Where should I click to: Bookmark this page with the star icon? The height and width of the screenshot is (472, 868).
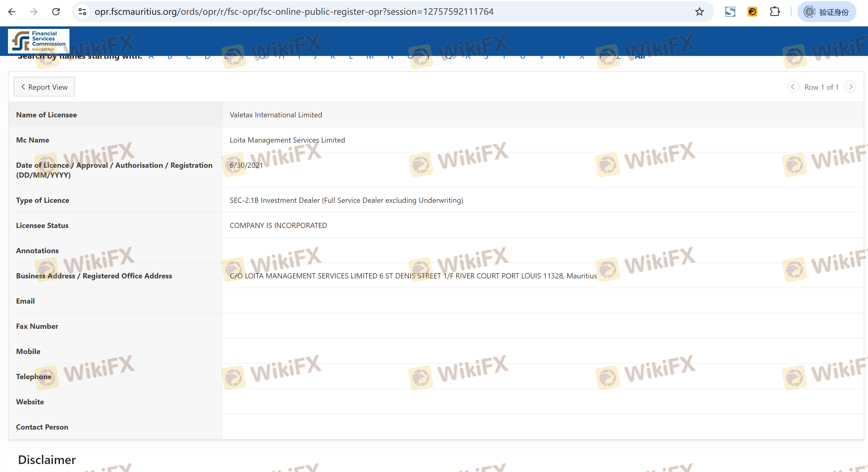(699, 12)
